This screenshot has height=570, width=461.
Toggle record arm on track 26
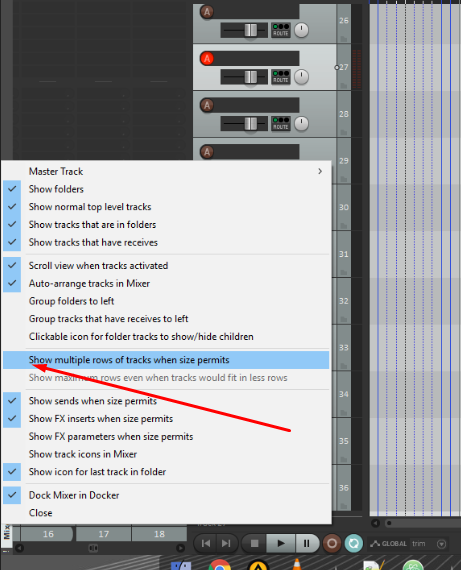pos(207,12)
